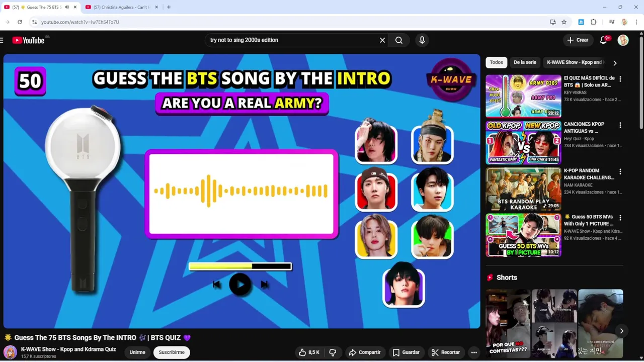Clear the search box with the X
644x362 pixels.
[x=382, y=40]
